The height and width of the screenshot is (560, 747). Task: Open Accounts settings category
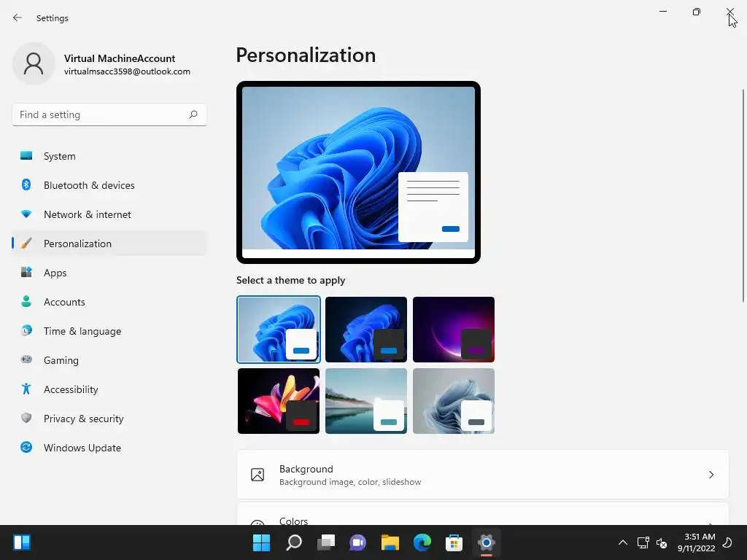point(109,301)
